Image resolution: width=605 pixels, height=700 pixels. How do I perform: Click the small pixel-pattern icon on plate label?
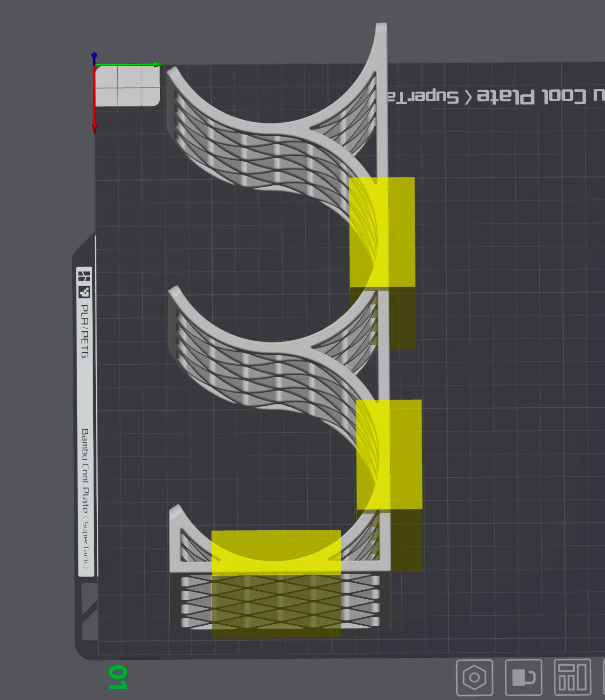pos(84,292)
